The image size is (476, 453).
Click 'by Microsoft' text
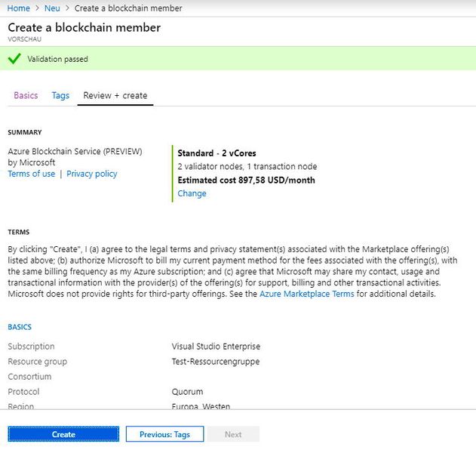click(32, 162)
